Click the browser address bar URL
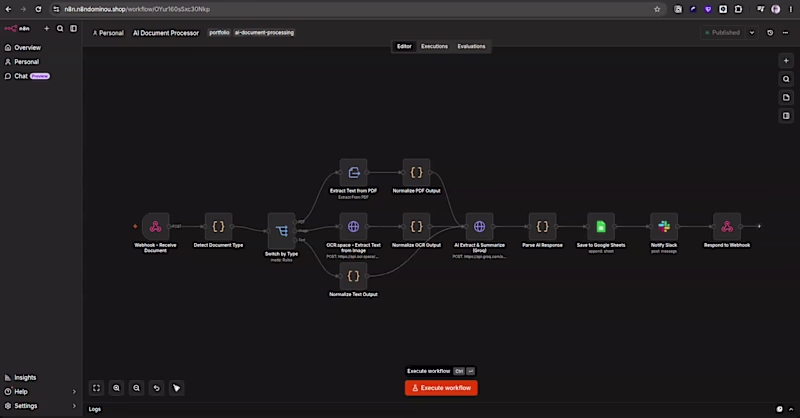The image size is (800, 418). point(137,9)
